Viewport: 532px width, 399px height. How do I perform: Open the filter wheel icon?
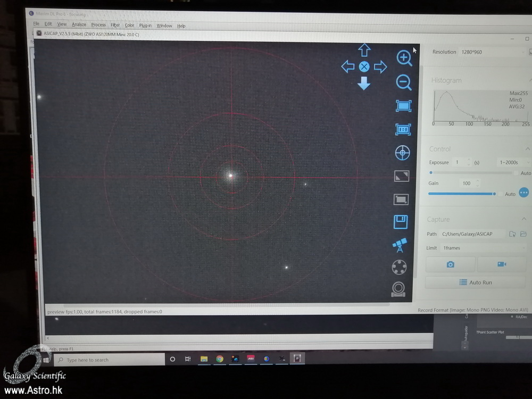click(399, 267)
